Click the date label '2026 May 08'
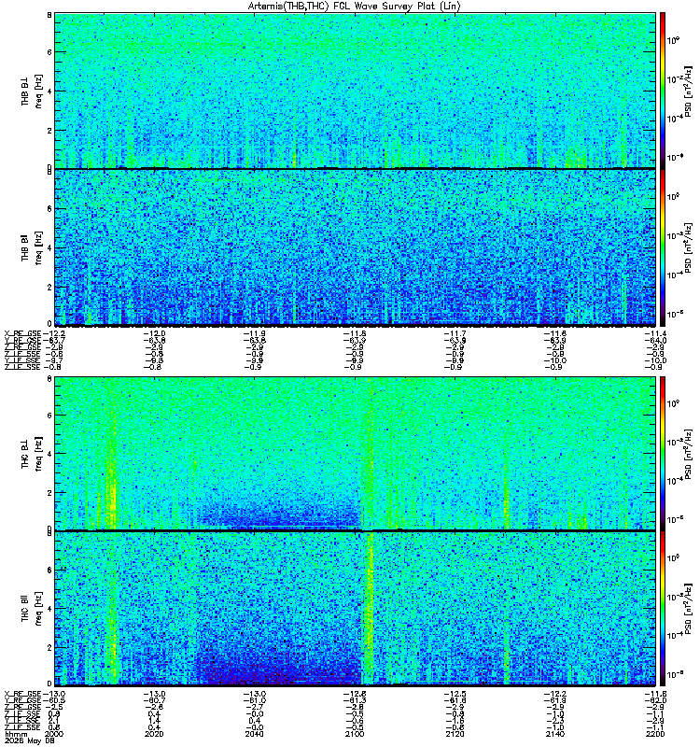Viewport: 700px width, 747px height. (x=29, y=741)
